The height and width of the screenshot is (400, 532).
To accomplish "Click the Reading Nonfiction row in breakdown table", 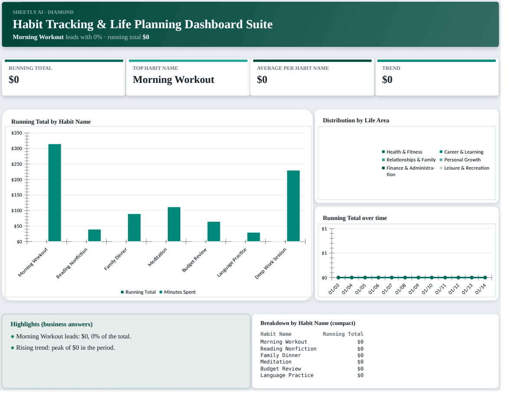I will point(312,349).
